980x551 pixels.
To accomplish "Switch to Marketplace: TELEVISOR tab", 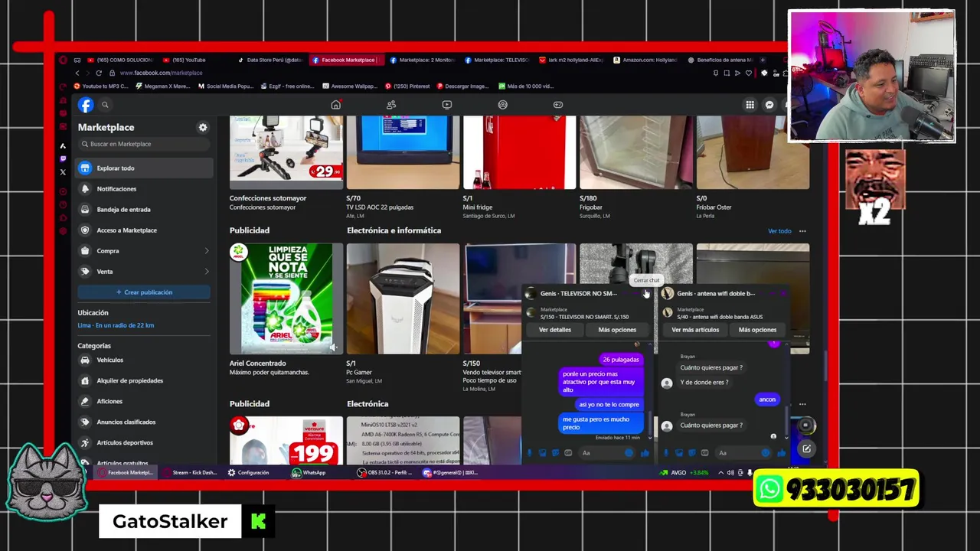I will coord(496,60).
